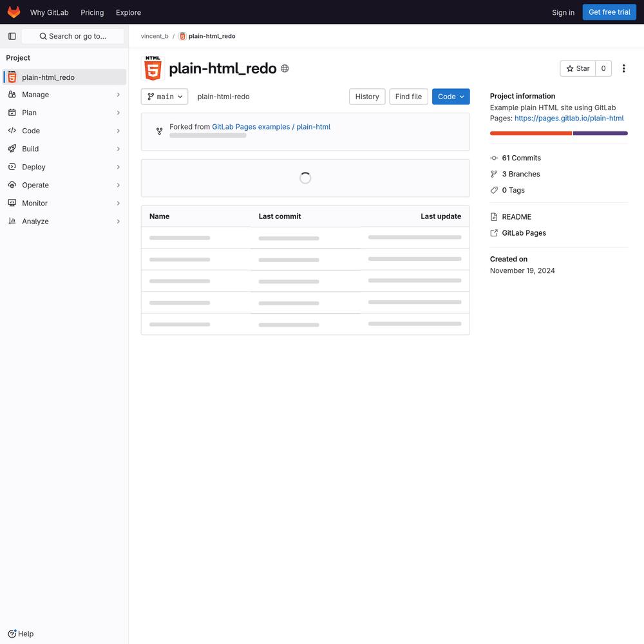Image resolution: width=644 pixels, height=644 pixels.
Task: Expand the Analyze section chevron
Action: coord(118,221)
